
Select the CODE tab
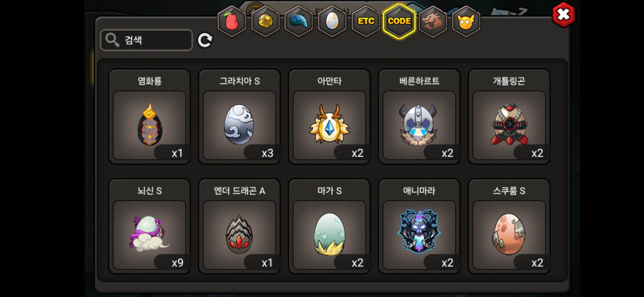coord(399,21)
